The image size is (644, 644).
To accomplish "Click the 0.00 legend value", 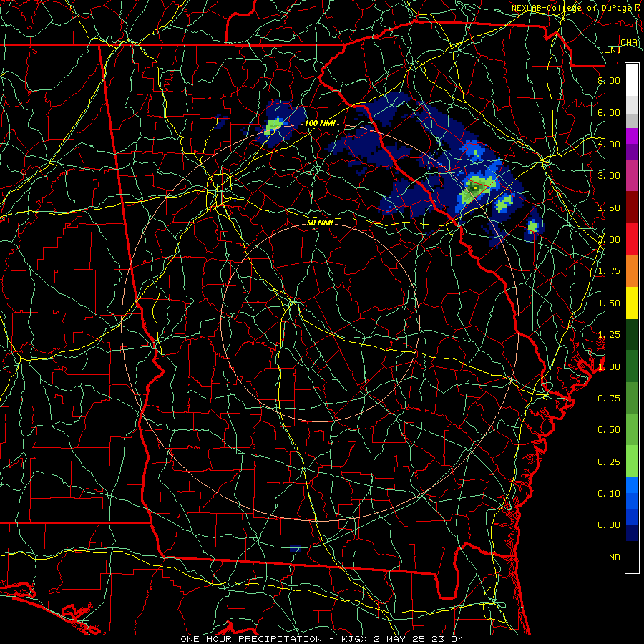I will (609, 525).
